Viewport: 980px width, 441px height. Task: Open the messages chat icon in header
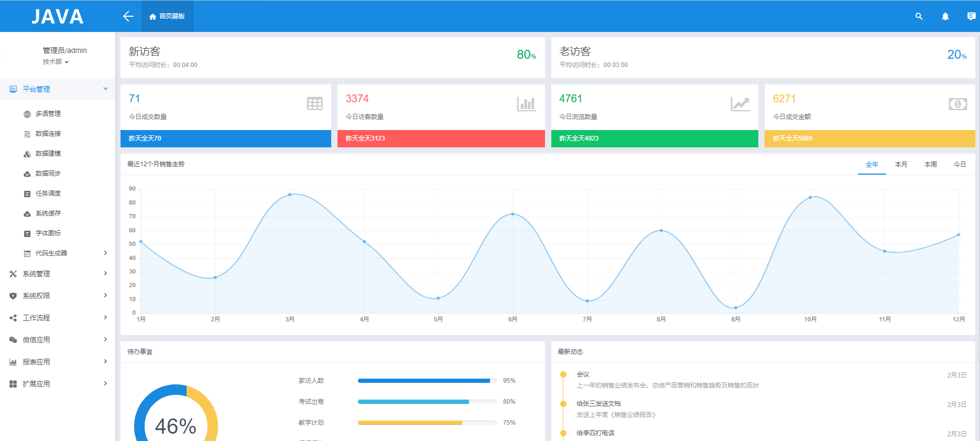(971, 16)
